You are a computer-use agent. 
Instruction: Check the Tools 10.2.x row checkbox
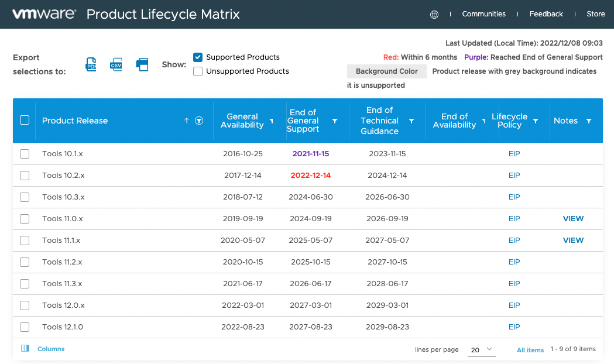25,176
